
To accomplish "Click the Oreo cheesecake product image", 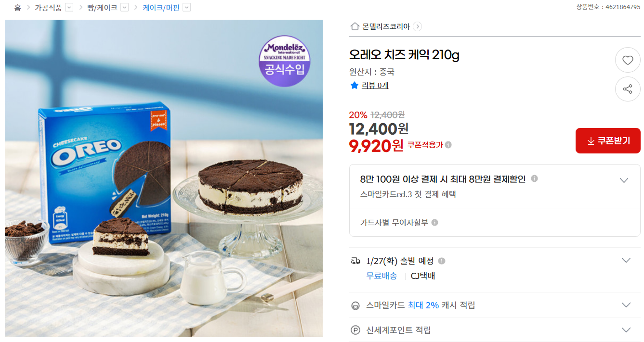I will [x=164, y=178].
